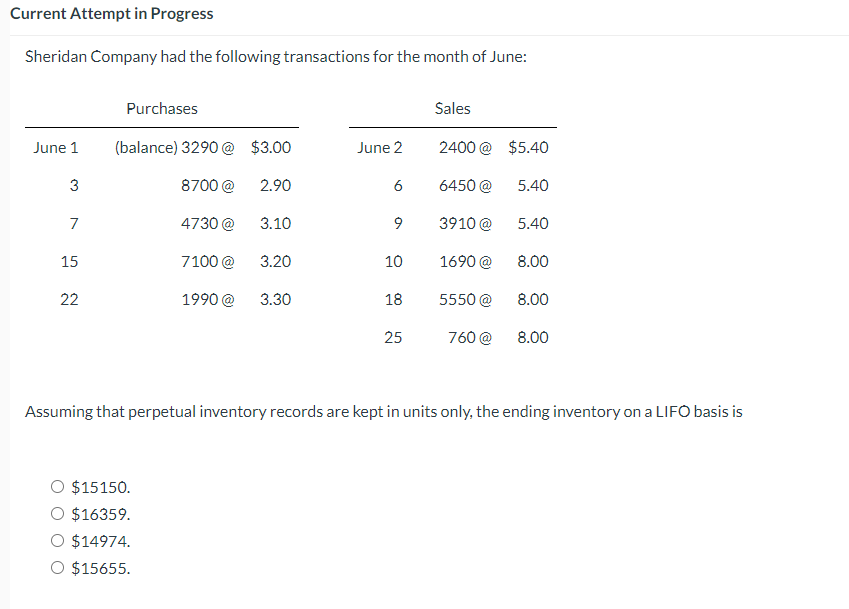Click the Sales column header
This screenshot has width=849, height=609.
[452, 108]
